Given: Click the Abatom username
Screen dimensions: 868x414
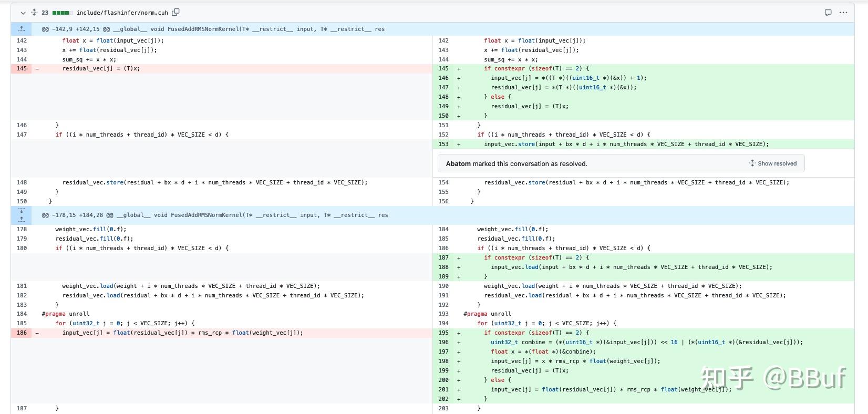Looking at the screenshot, I should 458,163.
